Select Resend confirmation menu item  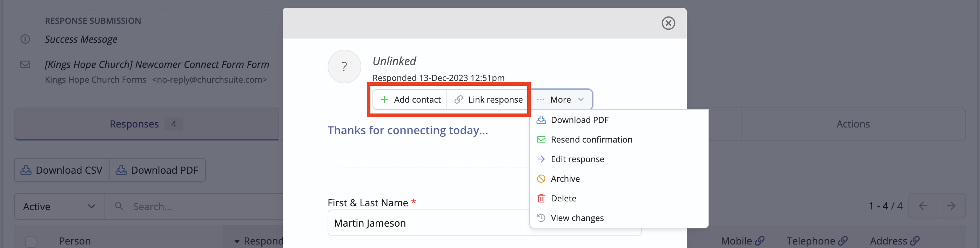(x=619, y=139)
